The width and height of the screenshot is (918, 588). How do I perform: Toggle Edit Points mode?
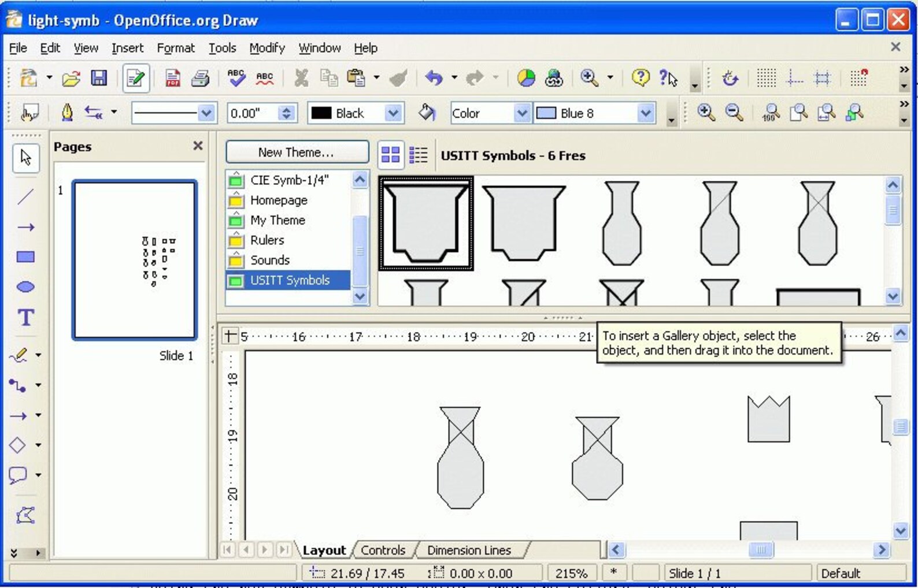pos(25,515)
